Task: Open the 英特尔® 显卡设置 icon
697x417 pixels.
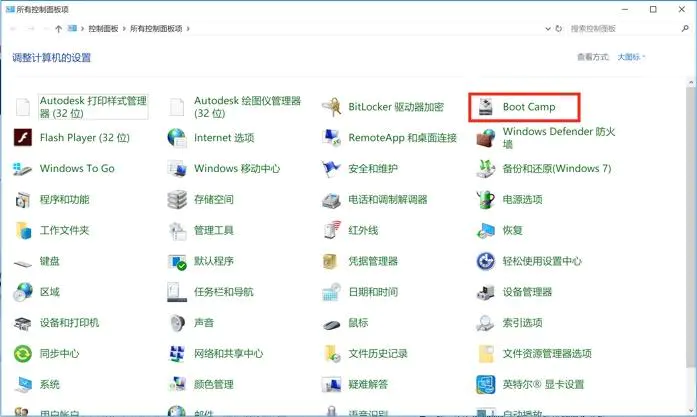Action: coord(486,385)
